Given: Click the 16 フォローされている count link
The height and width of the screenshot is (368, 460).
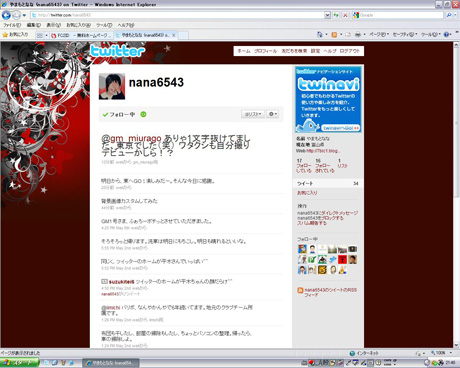Looking at the screenshot, I should [x=325, y=166].
